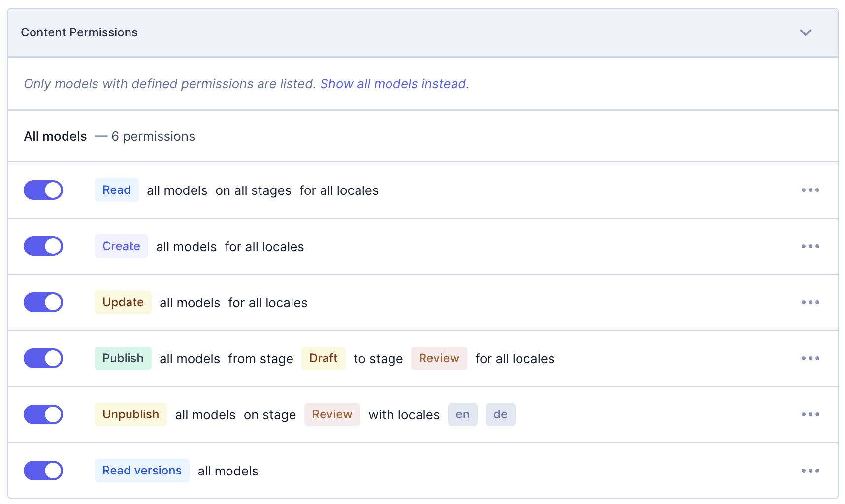
Task: Click the de locale badge
Action: coord(500,414)
